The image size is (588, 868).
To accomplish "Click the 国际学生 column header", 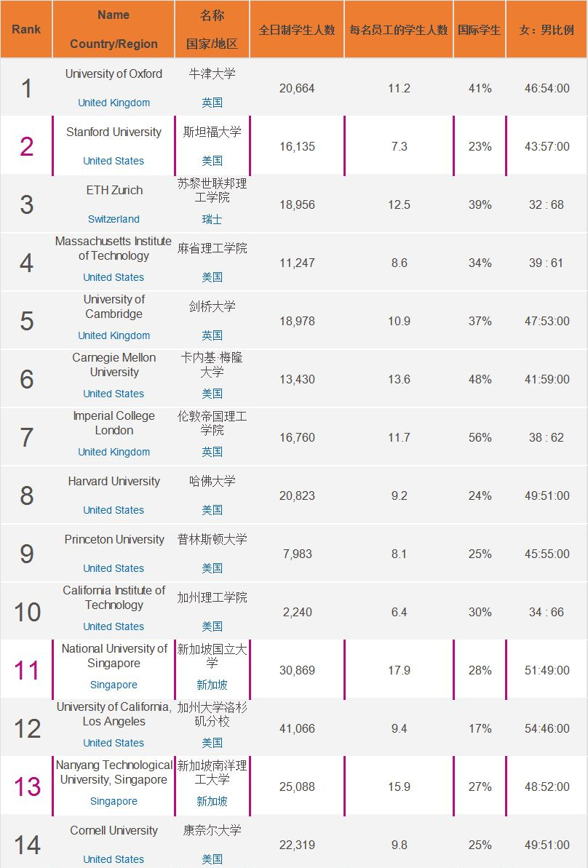I will tap(479, 30).
